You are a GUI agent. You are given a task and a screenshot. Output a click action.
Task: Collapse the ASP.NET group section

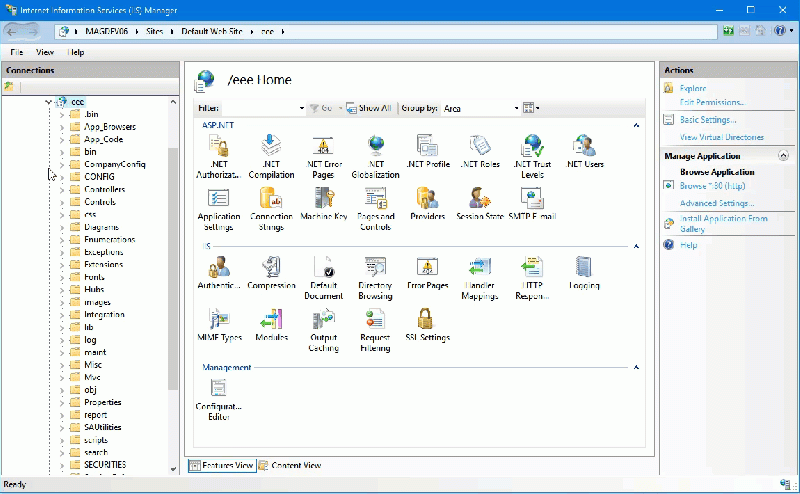[636, 125]
